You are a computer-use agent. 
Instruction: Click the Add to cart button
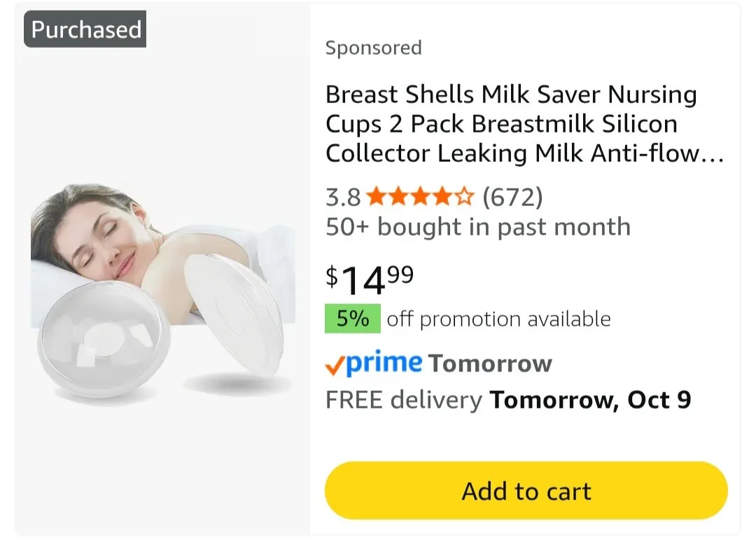point(526,490)
